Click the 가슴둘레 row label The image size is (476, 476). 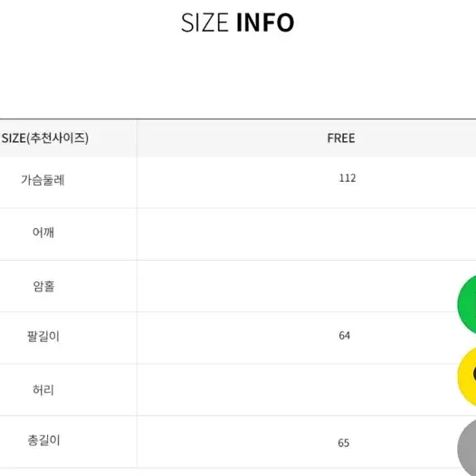coord(43,180)
